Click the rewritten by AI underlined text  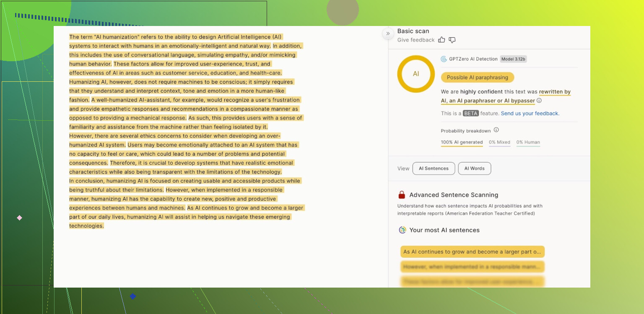point(555,92)
